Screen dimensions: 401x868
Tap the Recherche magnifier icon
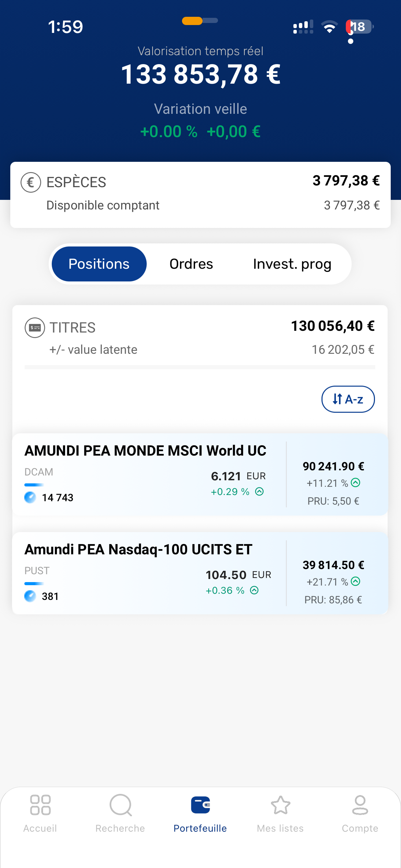tap(120, 805)
